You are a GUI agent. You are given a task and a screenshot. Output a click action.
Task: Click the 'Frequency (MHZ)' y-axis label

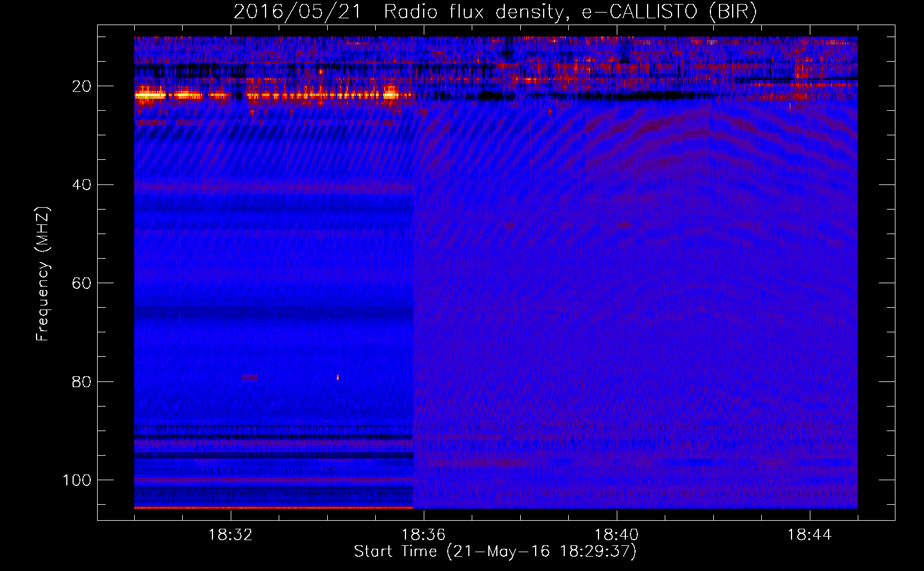point(43,274)
